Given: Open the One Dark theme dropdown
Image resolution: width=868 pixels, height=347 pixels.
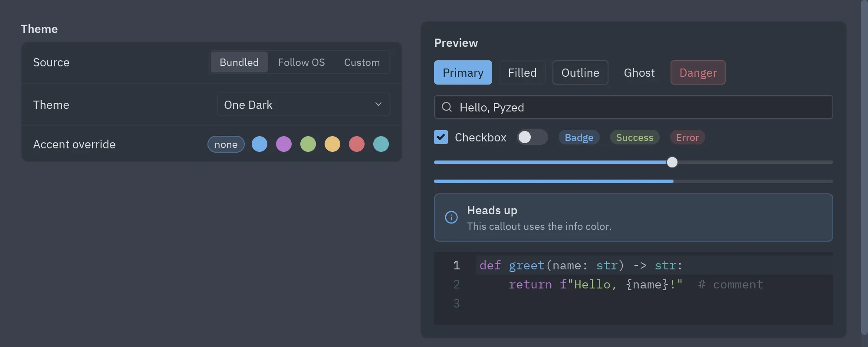Looking at the screenshot, I should tap(304, 105).
